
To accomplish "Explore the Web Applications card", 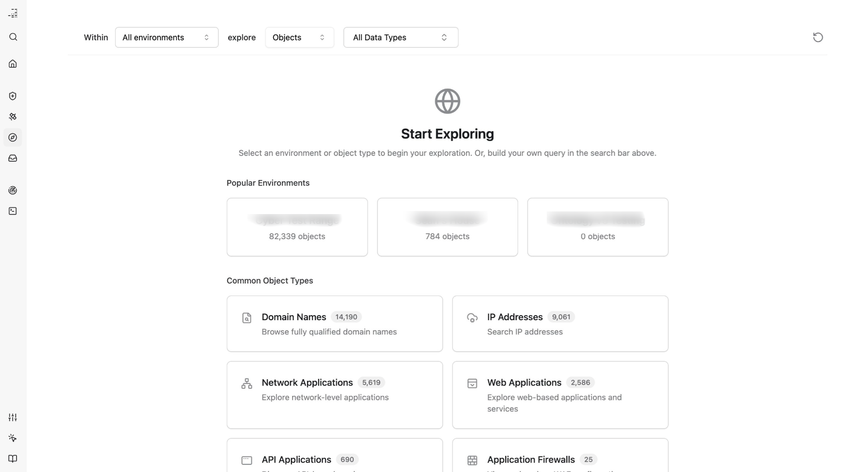I will pos(560,395).
